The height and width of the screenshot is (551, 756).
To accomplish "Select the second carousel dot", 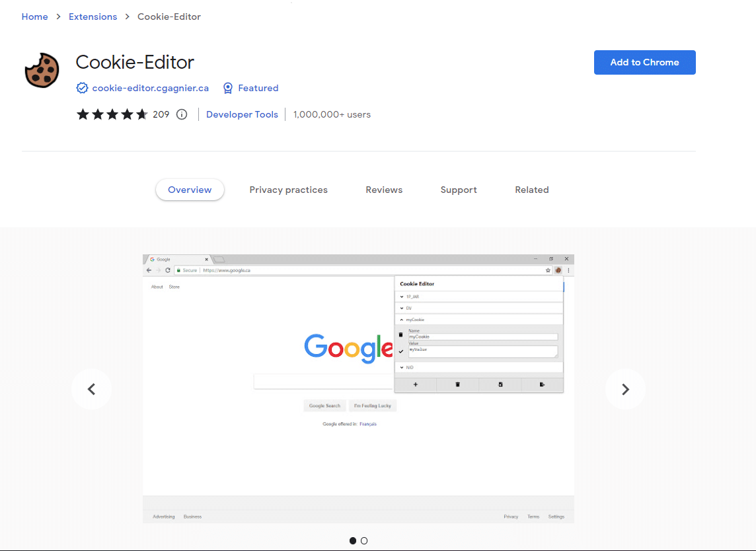I will [364, 541].
